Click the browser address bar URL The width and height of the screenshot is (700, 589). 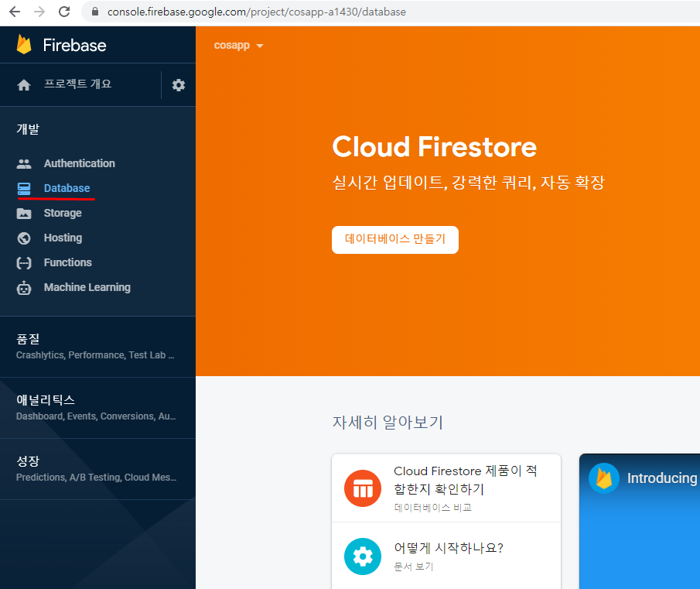pos(257,12)
